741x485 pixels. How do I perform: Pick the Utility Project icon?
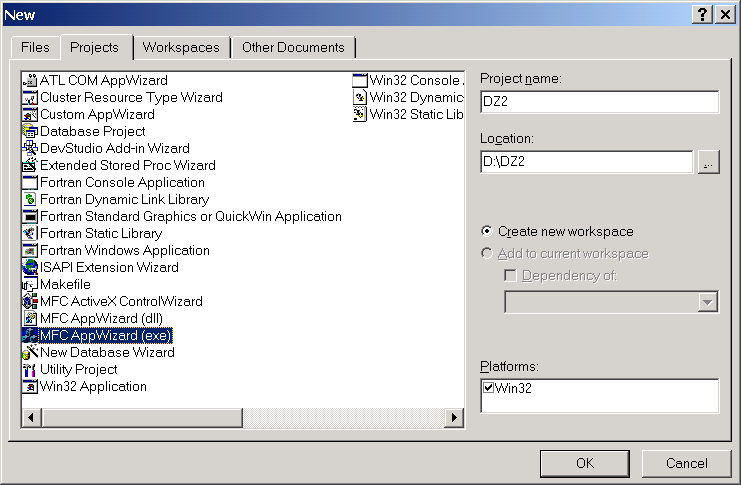30,370
